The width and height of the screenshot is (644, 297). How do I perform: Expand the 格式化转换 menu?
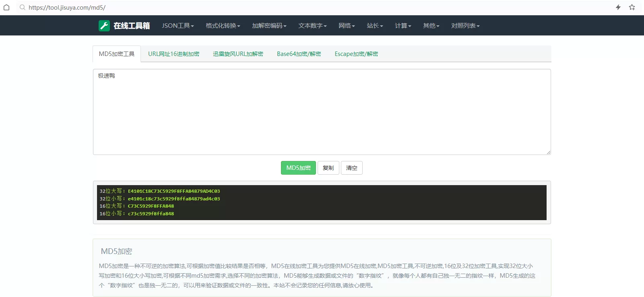(x=223, y=26)
